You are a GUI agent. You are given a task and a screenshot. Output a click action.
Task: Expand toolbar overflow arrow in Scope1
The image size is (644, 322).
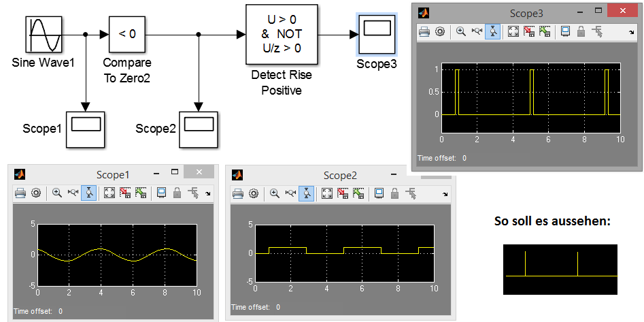[x=207, y=195]
